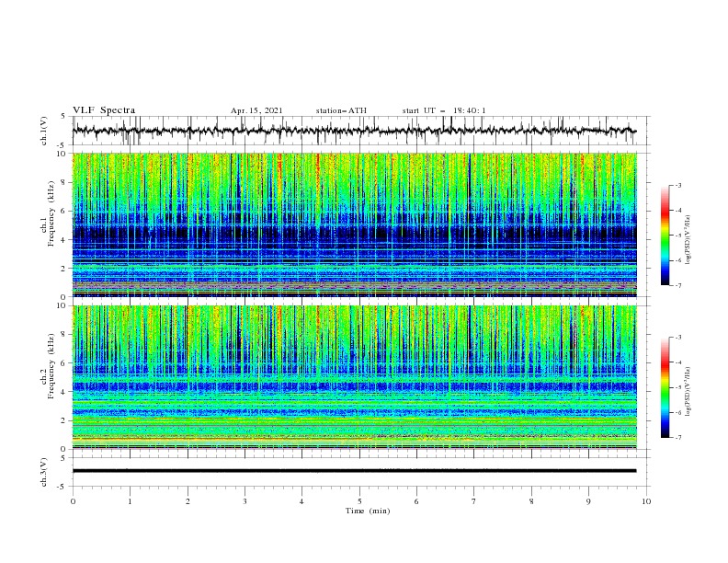Click the ch.3 flat black waveform trace
This screenshot has height=563, width=728.
[x=354, y=471]
